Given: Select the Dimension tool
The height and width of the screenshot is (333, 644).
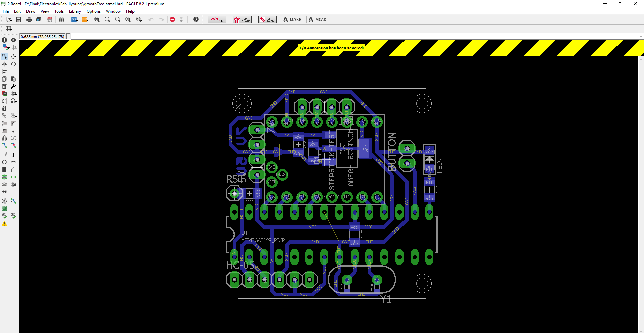Looking at the screenshot, I should [x=4, y=192].
